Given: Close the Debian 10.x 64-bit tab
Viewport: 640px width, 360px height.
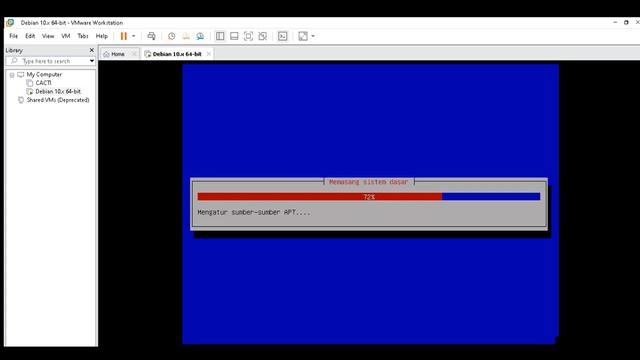Looking at the screenshot, I should [x=209, y=54].
